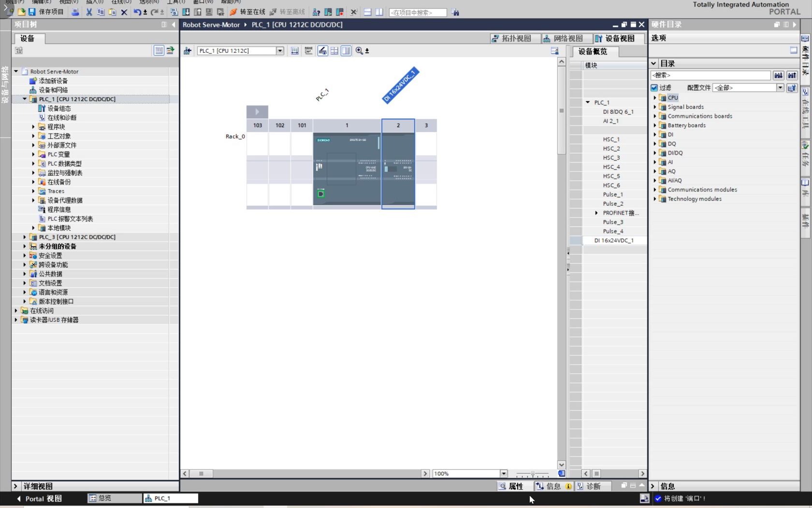Select the CPU module in slot 1

pos(347,169)
